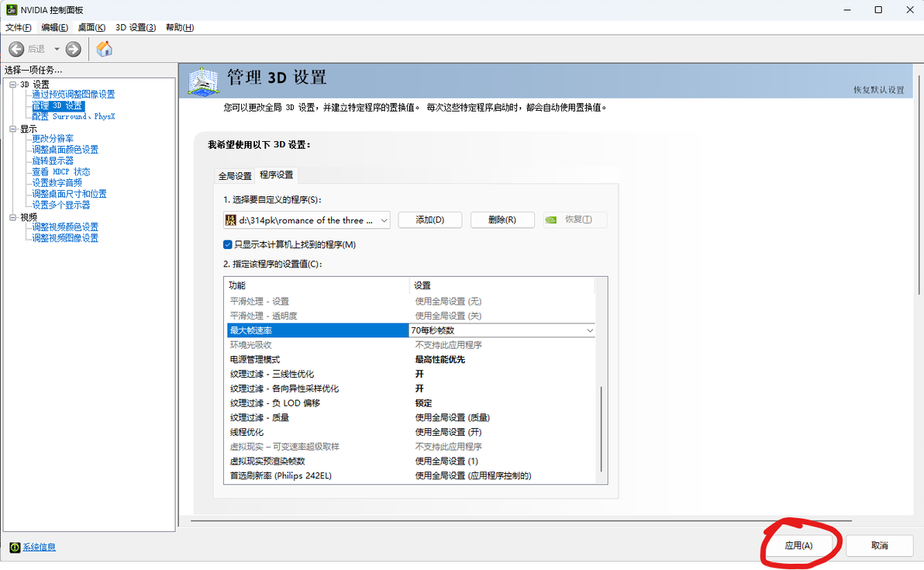Open the 3D 设置(3) menu
The height and width of the screenshot is (570, 924).
136,27
